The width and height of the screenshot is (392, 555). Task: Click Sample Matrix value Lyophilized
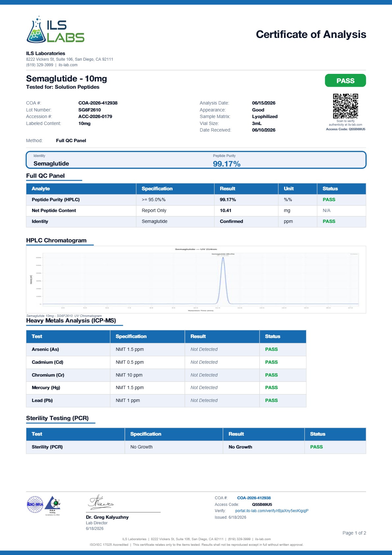pos(265,116)
